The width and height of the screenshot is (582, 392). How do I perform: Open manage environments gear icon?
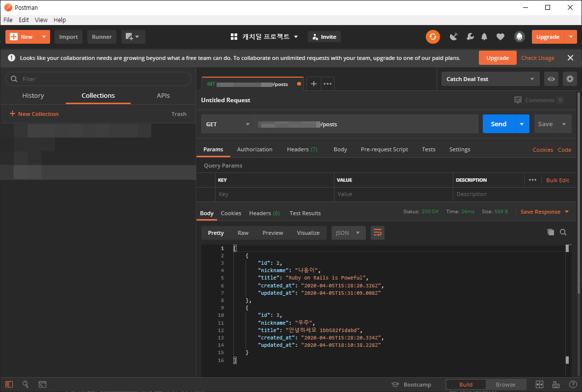[570, 79]
